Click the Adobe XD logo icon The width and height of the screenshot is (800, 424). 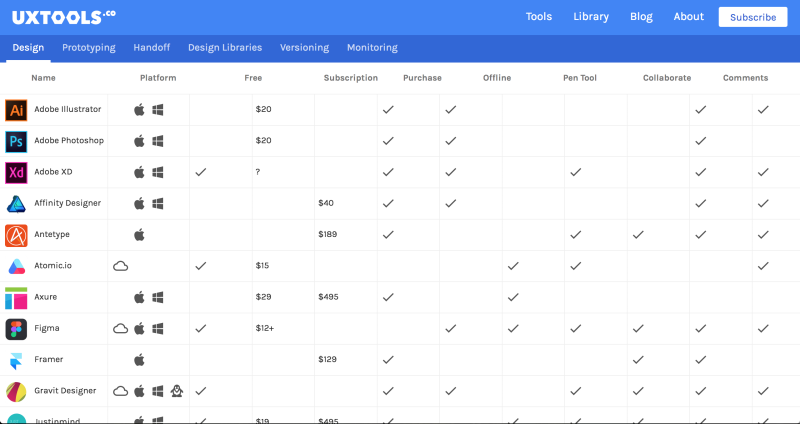pos(16,172)
